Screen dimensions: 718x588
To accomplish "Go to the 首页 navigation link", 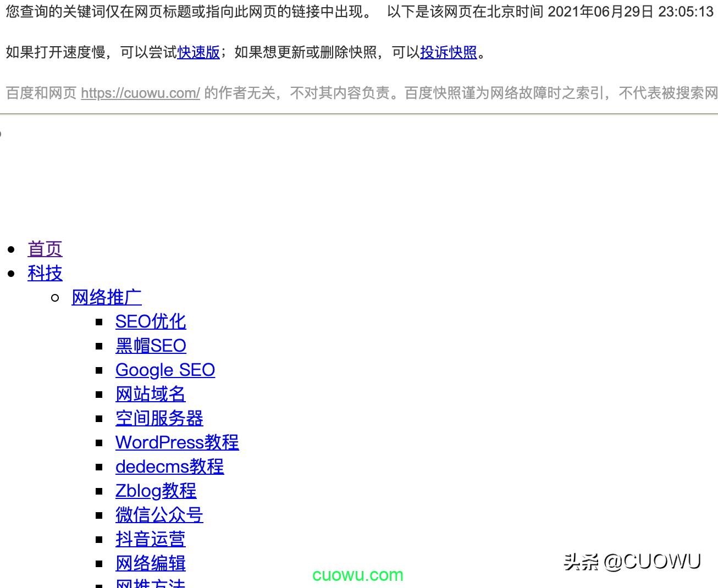I will tap(45, 249).
